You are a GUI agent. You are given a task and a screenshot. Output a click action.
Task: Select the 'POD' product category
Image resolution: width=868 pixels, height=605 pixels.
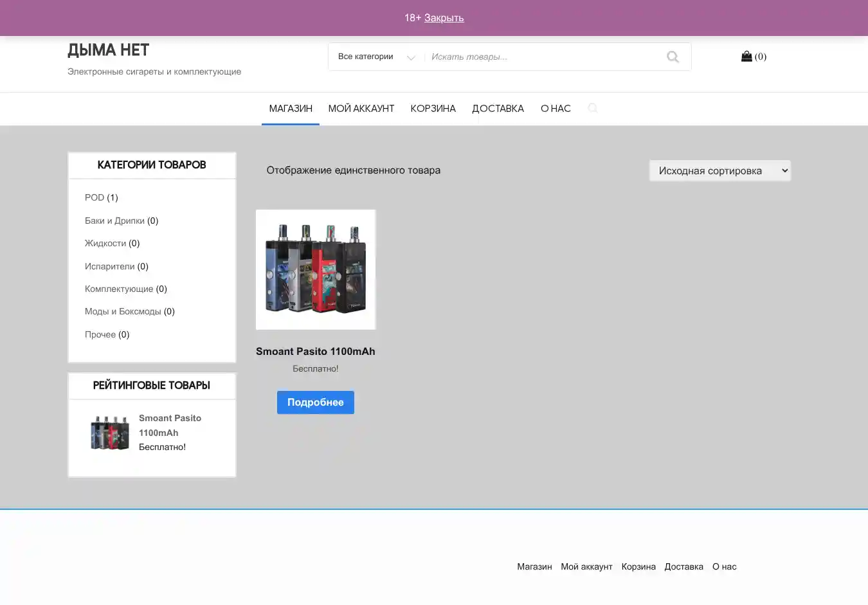click(x=95, y=197)
